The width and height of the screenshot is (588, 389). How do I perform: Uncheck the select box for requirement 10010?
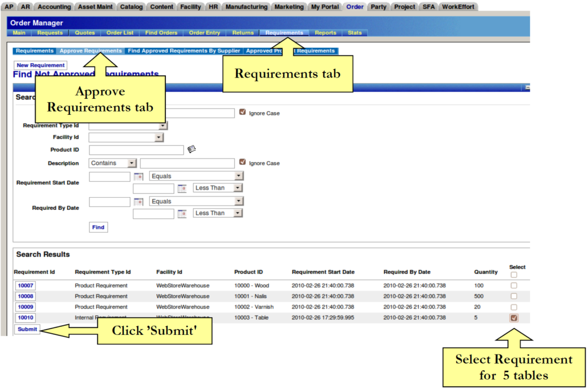tap(514, 318)
